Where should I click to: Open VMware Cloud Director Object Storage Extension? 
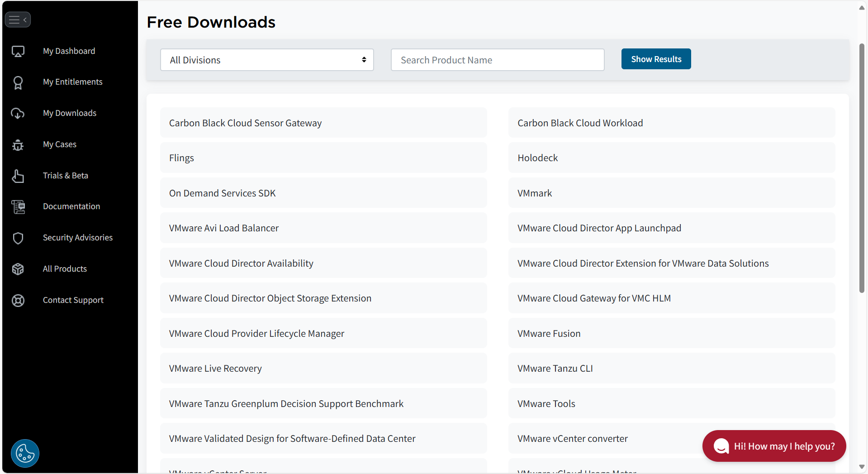click(323, 298)
